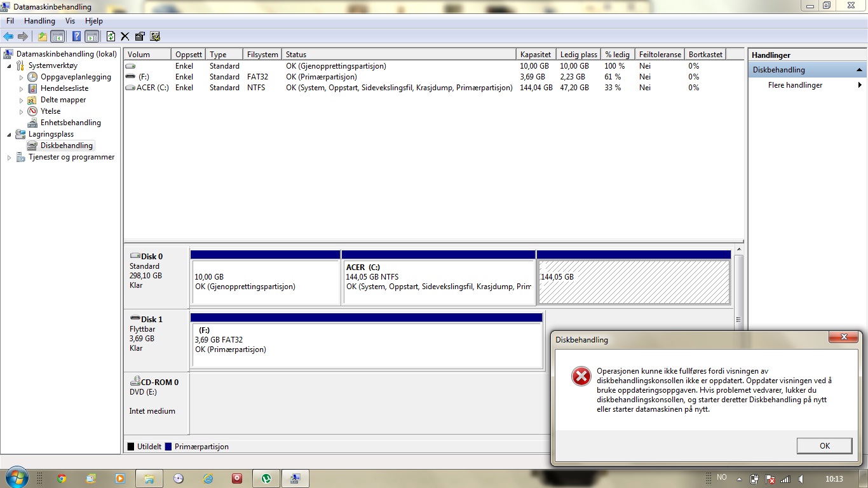The image size is (868, 488).
Task: Sort by the Volum column header
Action: click(147, 55)
